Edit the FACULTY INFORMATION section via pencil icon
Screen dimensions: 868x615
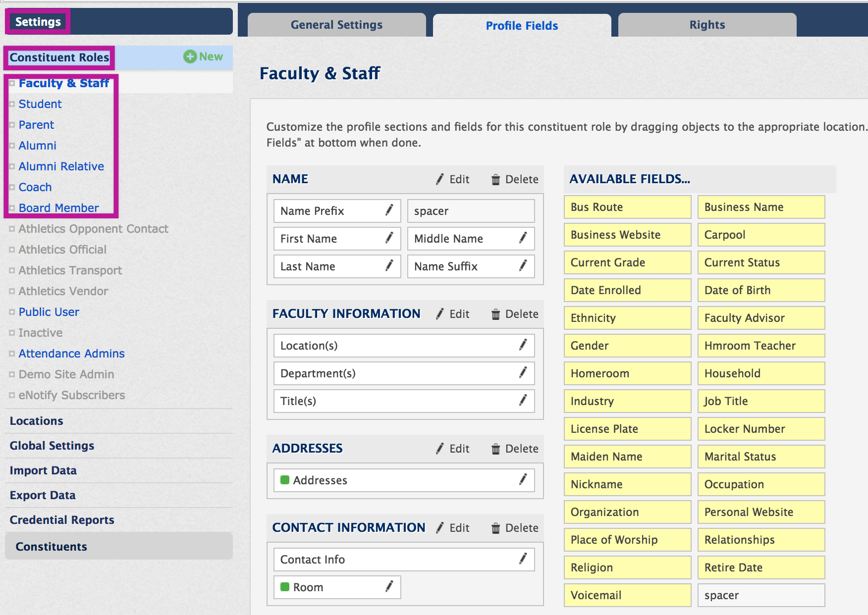pyautogui.click(x=439, y=314)
